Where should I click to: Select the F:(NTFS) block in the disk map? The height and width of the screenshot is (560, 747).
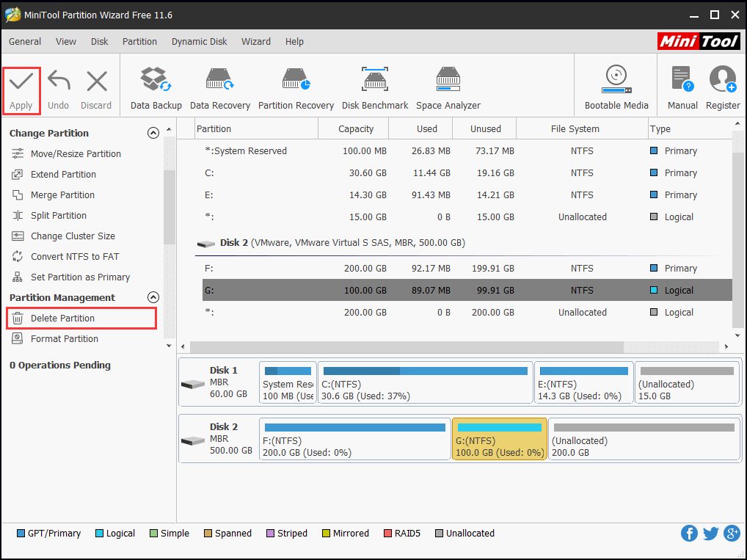pos(355,440)
